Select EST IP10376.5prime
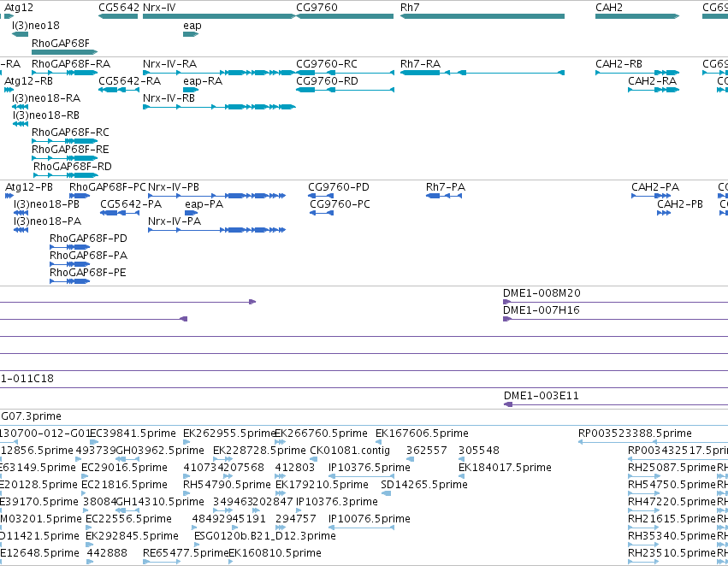 pyautogui.click(x=370, y=467)
